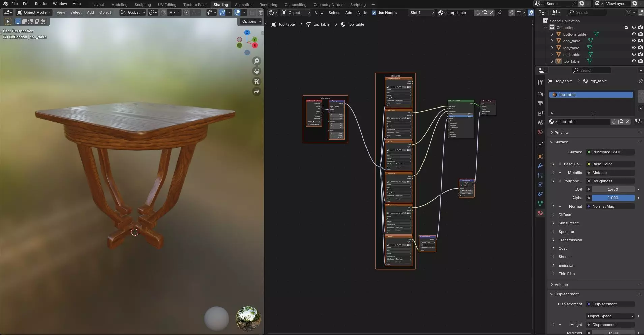Toggle the viewport Show Overlays button
Image resolution: width=644 pixels, height=335 pixels.
237,12
